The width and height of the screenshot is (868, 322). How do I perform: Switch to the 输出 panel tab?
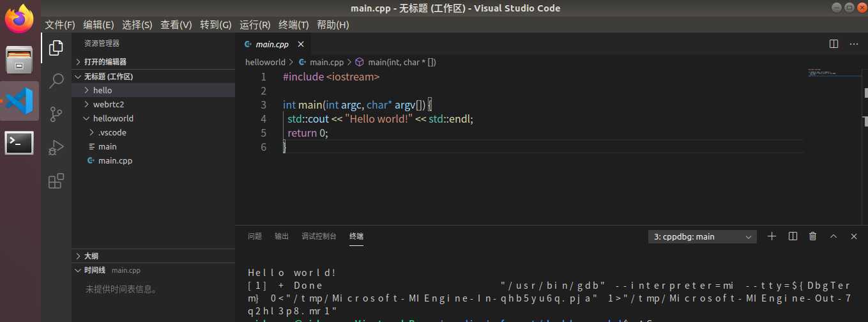[282, 236]
